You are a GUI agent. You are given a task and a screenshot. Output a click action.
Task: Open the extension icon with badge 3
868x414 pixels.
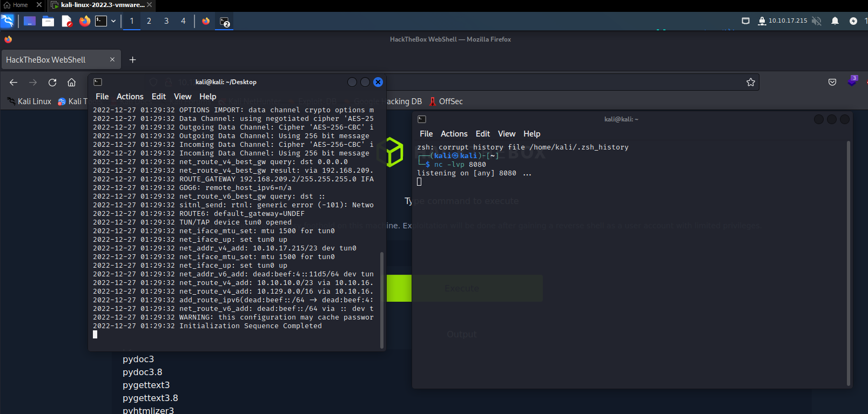click(x=852, y=81)
